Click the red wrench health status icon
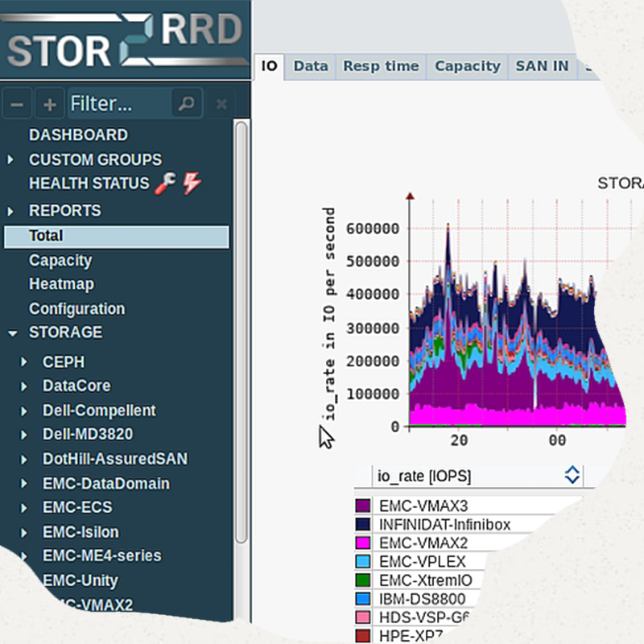Screen dimensions: 644x644 pyautogui.click(x=165, y=184)
